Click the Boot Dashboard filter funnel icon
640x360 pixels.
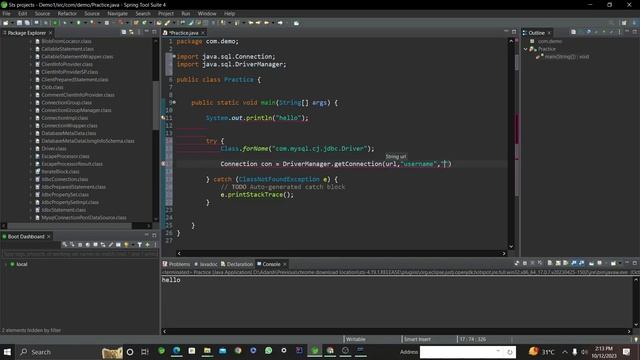(x=140, y=244)
